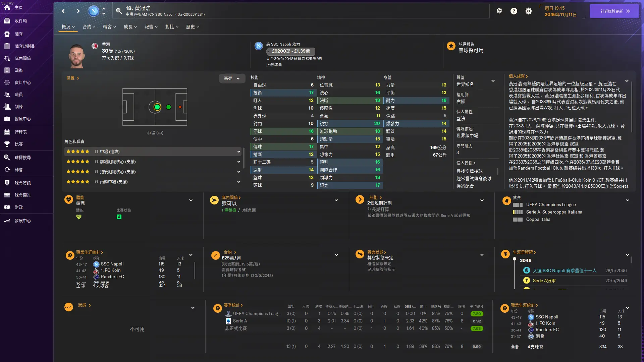Screen dimensions: 644x362
Task: Click the player portrait photo
Action: [76, 56]
